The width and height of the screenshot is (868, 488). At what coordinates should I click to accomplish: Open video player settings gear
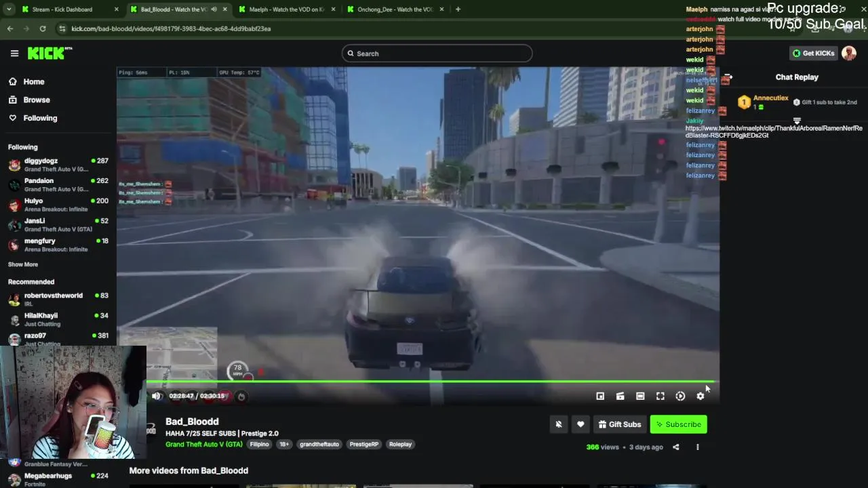pos(701,396)
